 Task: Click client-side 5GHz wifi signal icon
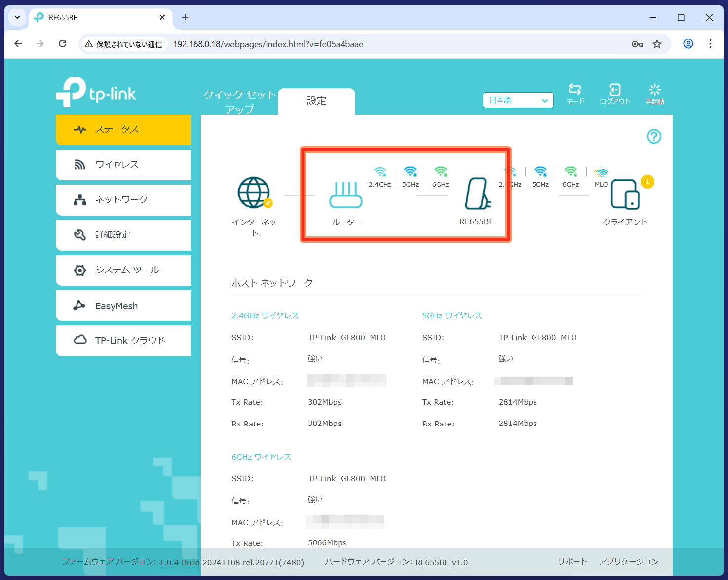point(540,171)
